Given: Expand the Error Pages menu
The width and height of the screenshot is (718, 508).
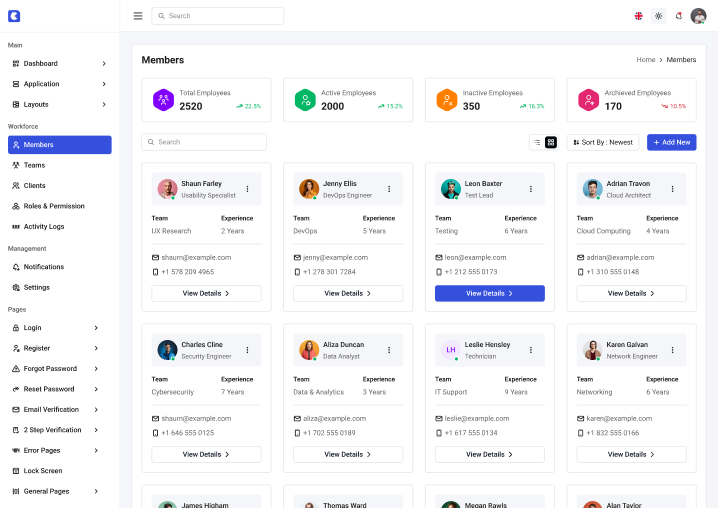Looking at the screenshot, I should (55, 450).
